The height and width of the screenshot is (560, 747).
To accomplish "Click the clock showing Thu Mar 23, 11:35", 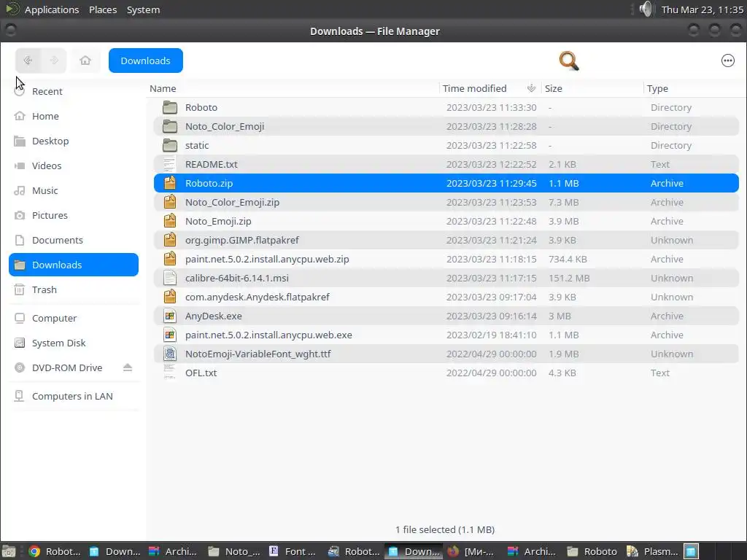I will coord(703,9).
